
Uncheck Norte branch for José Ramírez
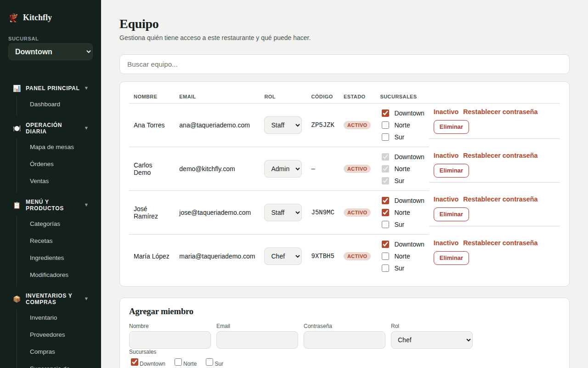385,213
